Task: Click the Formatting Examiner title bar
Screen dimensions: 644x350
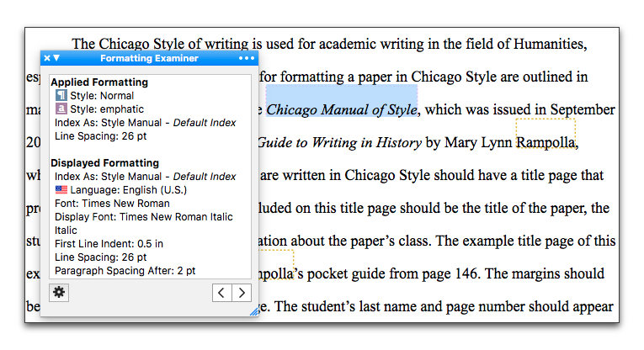Action: click(149, 58)
